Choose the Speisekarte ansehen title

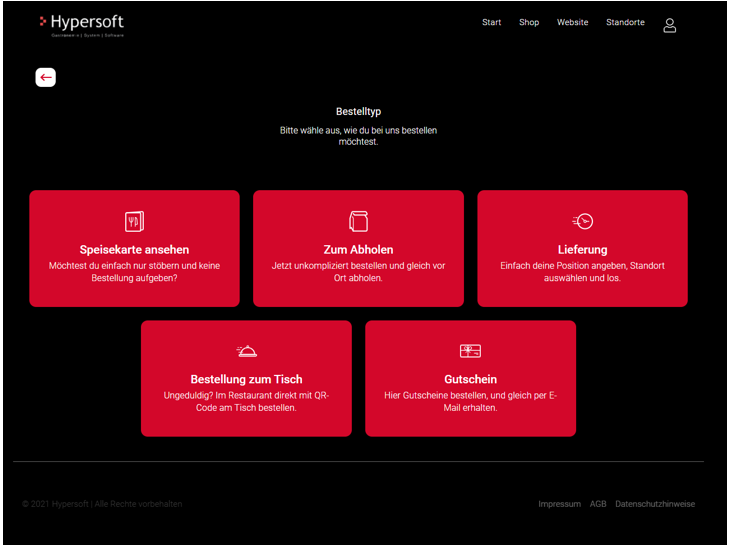tap(134, 250)
